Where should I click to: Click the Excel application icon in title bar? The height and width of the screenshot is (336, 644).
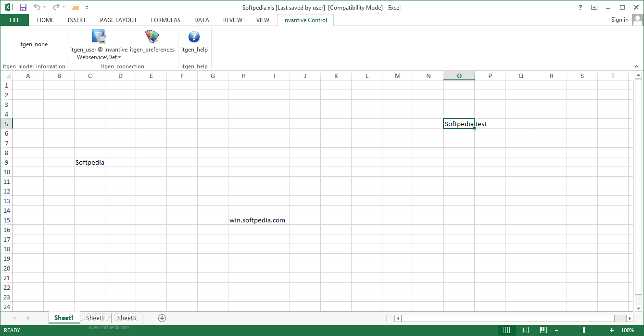10,7
